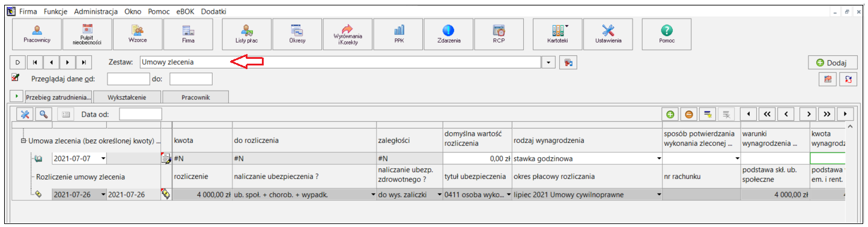Click the tools wrench icon above the grid
Viewport: 868px width, 227px height.
click(x=25, y=114)
